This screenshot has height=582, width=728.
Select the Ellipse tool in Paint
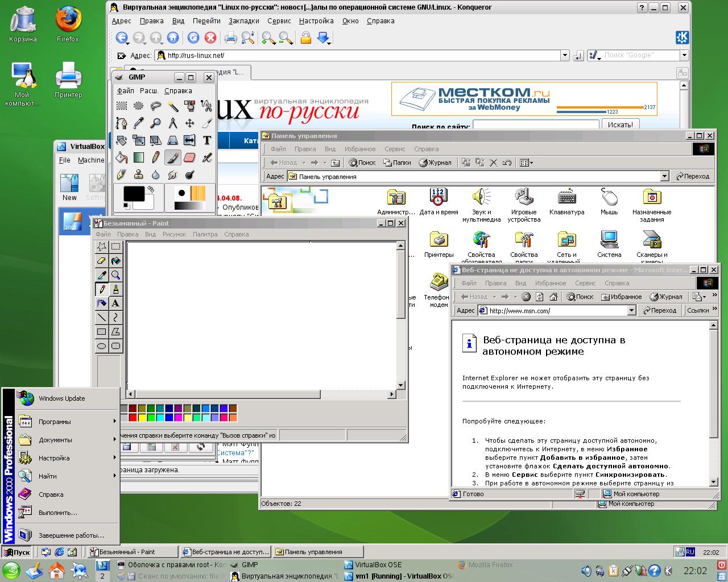click(x=102, y=346)
